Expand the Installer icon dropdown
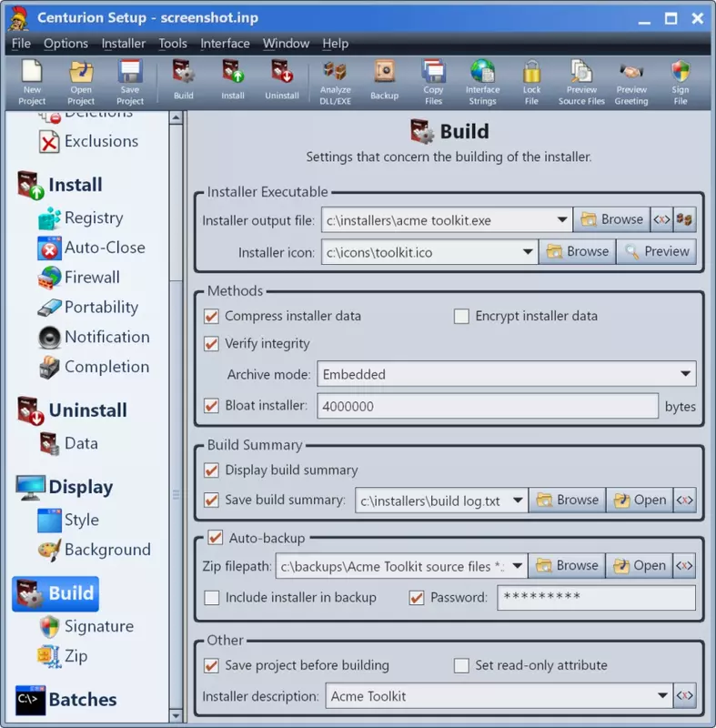 pos(528,252)
